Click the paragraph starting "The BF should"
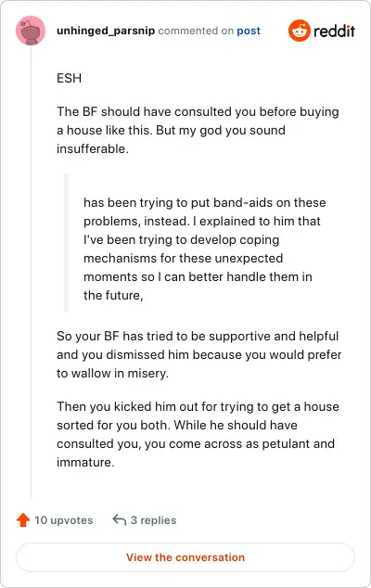 pos(198,130)
